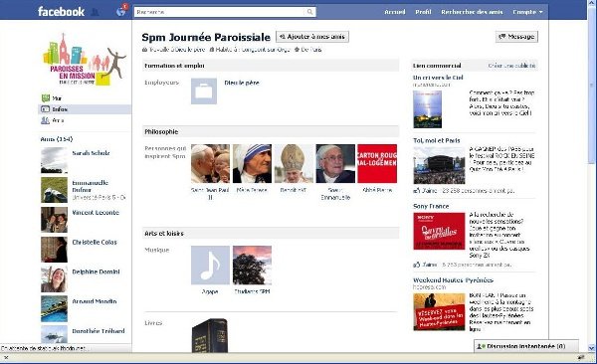This screenshot has width=597, height=364.
Task: Open the Paroisses en Mission profile picture
Action: pyautogui.click(x=85, y=60)
